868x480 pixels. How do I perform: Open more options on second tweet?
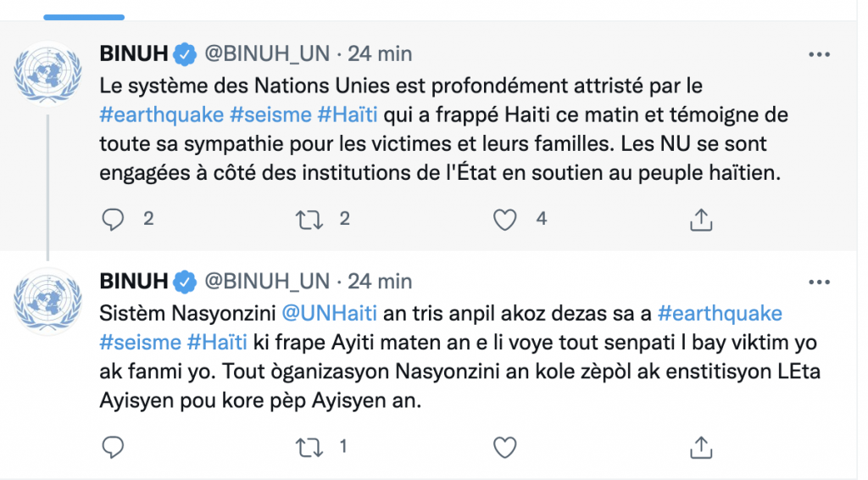click(818, 281)
